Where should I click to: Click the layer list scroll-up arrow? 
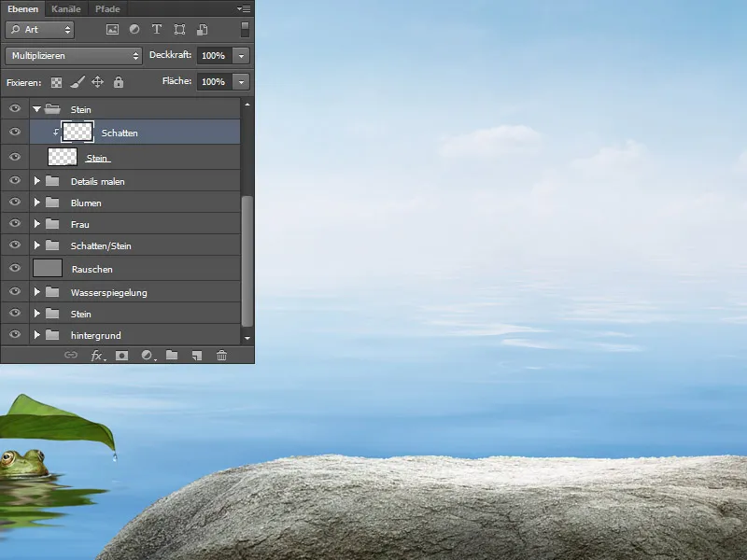247,105
